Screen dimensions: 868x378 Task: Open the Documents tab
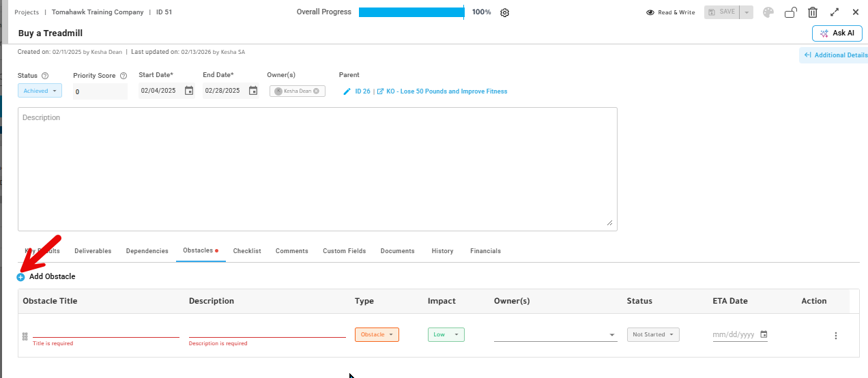pyautogui.click(x=398, y=251)
